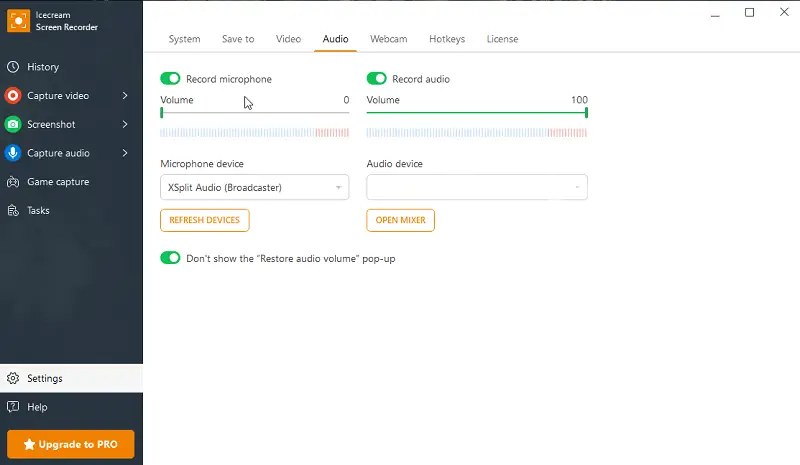The image size is (800, 465).
Task: Click the Upgrade to PRO button
Action: (x=71, y=444)
